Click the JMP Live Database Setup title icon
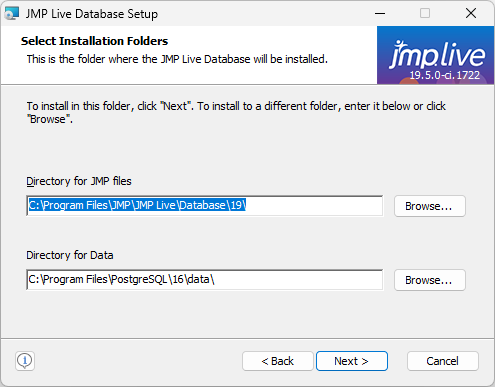Viewport: 495px width, 387px height. point(12,14)
